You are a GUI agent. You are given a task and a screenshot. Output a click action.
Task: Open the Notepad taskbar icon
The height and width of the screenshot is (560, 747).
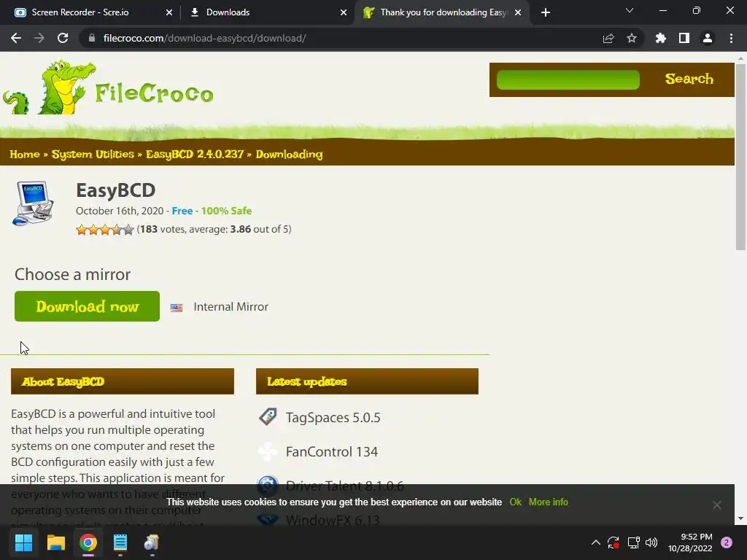click(x=120, y=542)
